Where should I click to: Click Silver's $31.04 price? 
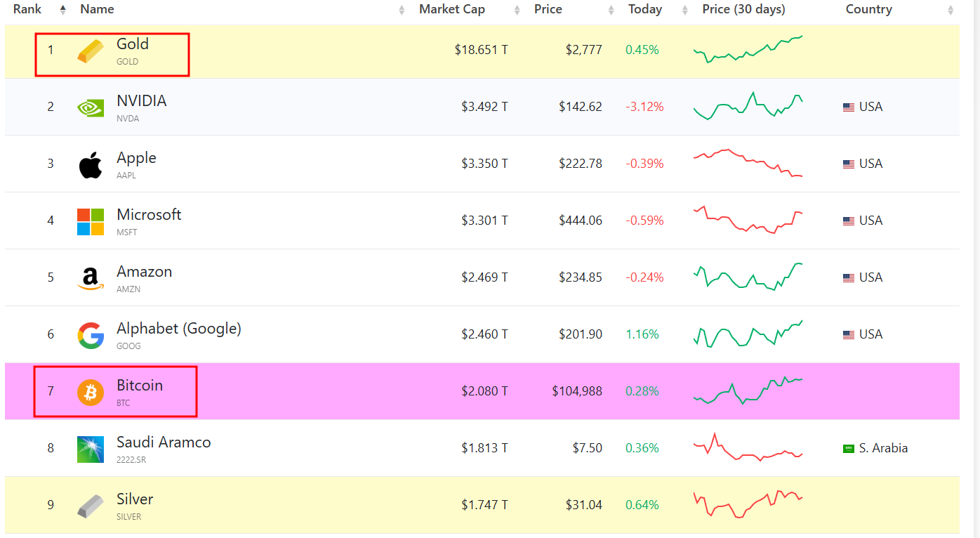(x=584, y=505)
